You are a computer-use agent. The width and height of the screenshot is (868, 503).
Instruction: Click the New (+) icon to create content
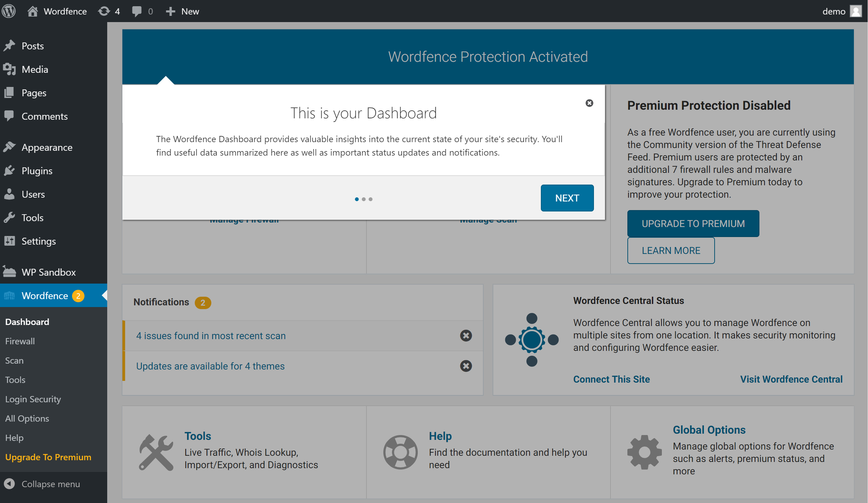tap(170, 11)
